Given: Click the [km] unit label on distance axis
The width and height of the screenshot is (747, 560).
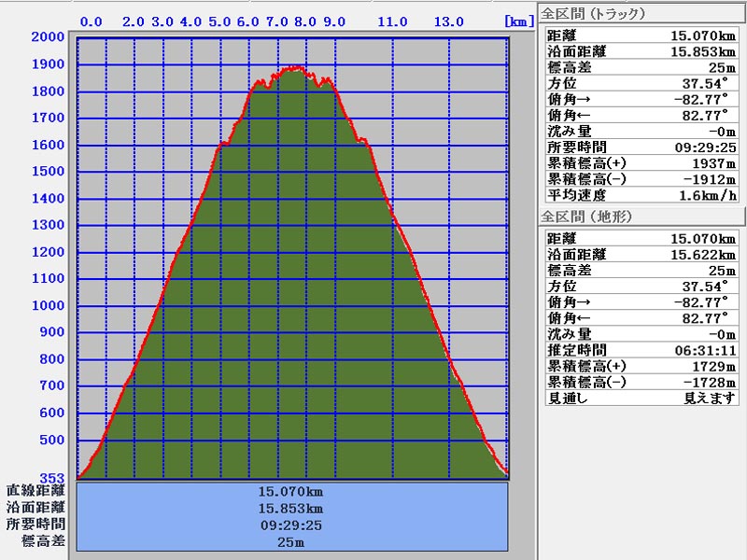Looking at the screenshot, I should pyautogui.click(x=517, y=21).
